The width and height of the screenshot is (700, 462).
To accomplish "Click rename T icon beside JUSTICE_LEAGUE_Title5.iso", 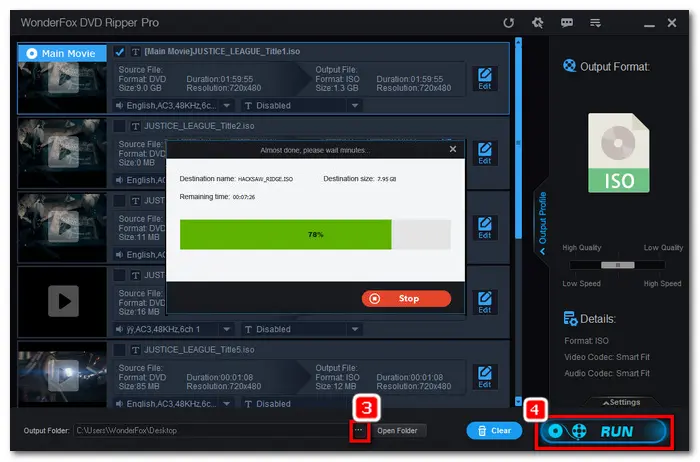I will [x=136, y=350].
